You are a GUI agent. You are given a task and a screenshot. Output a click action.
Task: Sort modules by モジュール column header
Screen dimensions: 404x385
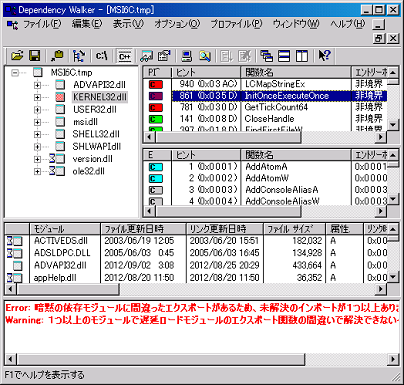(65, 229)
